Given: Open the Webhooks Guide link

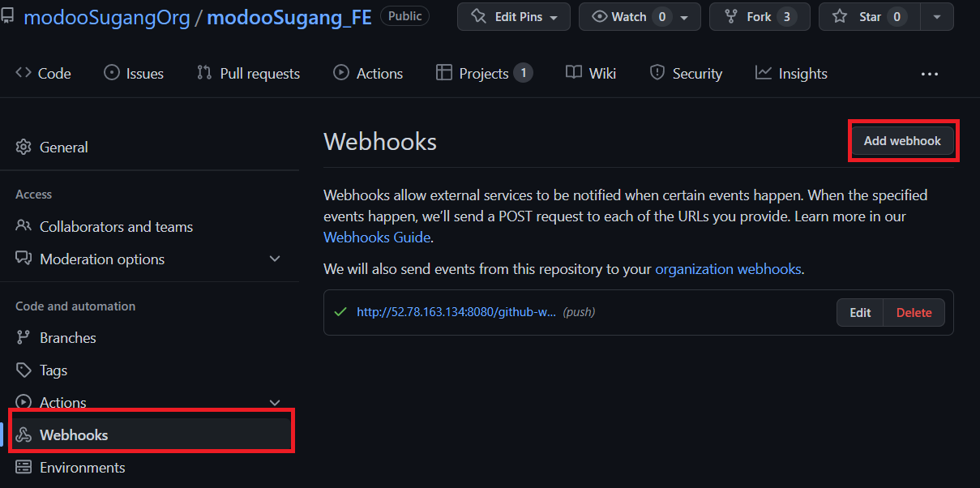Looking at the screenshot, I should (377, 238).
